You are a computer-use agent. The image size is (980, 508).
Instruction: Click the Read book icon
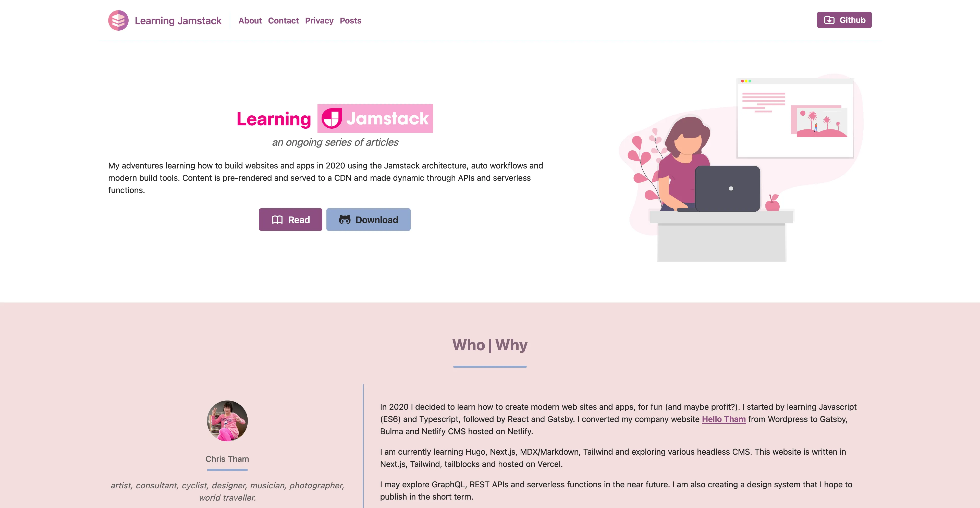(277, 219)
